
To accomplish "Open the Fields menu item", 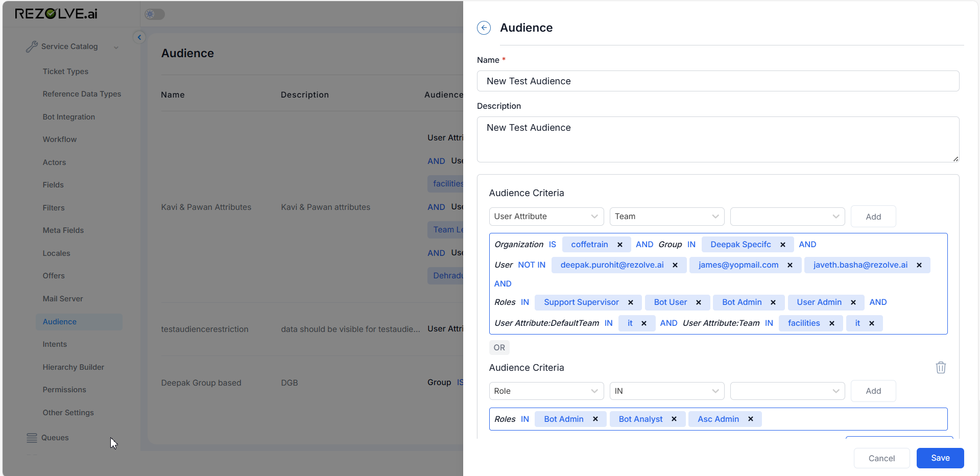I will coord(53,185).
